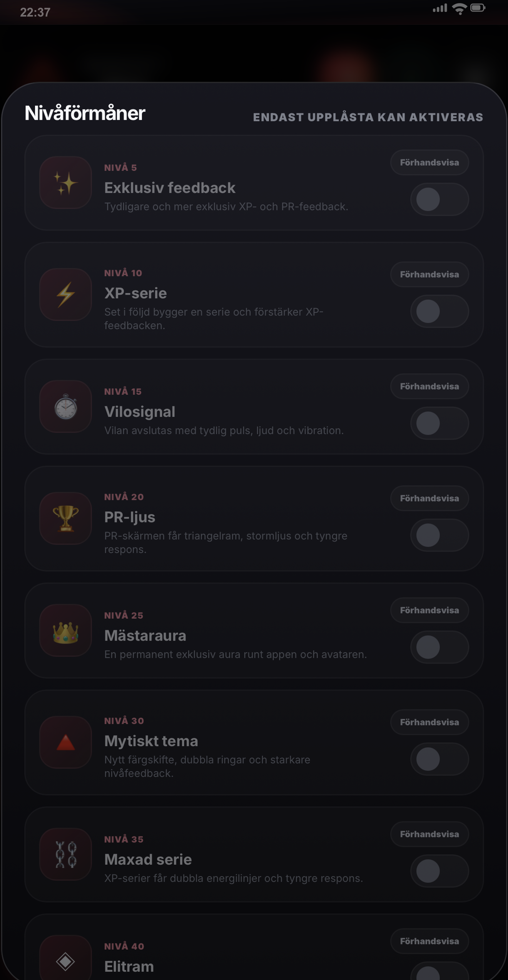Viewport: 508px width, 980px height.
Task: Preview Maxad serie via Förhandsvisa
Action: (x=429, y=834)
